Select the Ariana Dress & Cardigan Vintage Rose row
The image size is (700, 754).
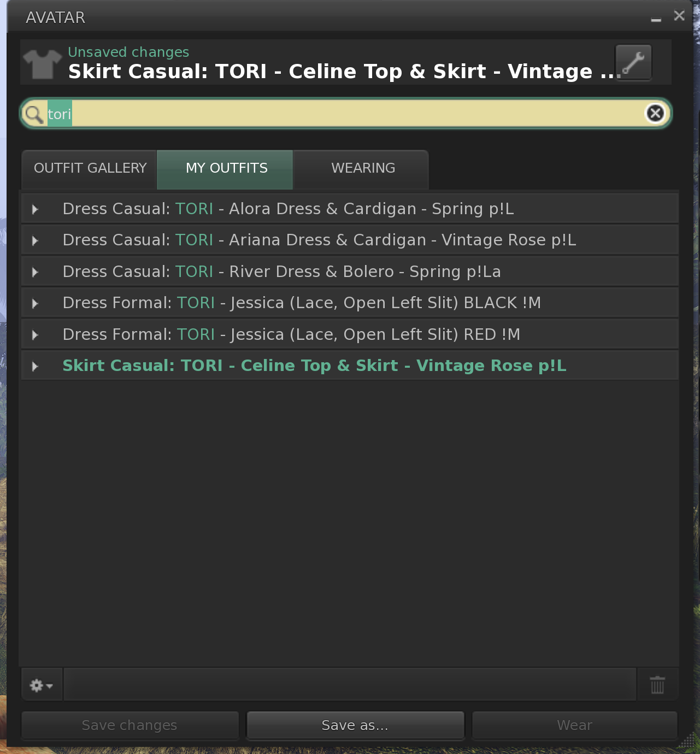[350, 240]
